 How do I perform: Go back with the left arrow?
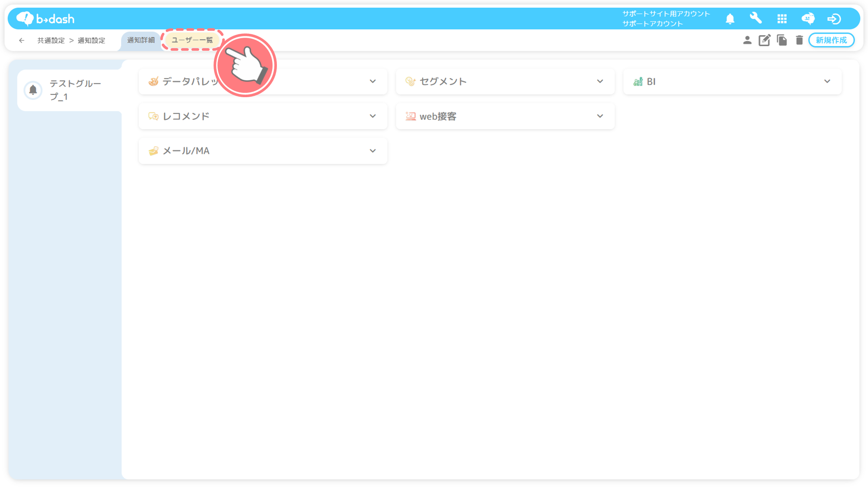pos(22,40)
